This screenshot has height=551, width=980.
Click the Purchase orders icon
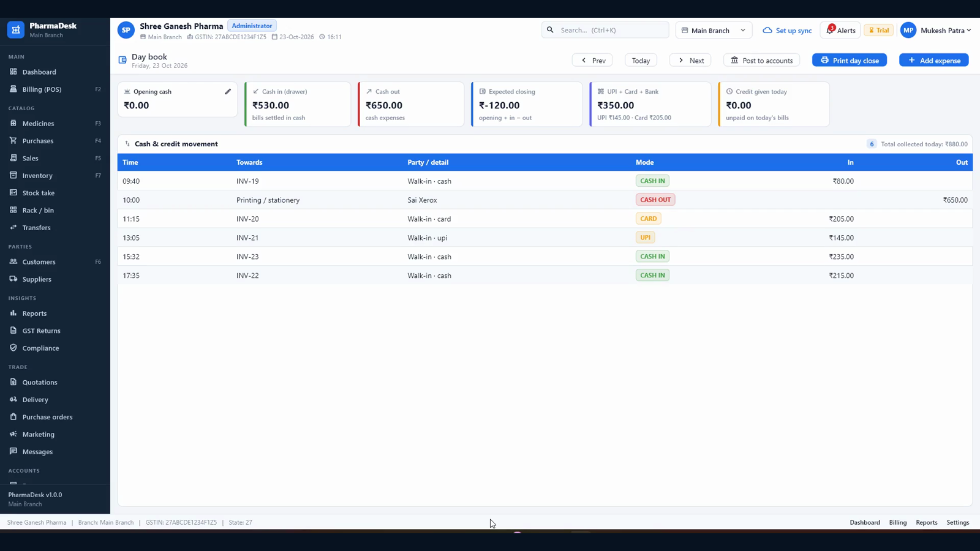pos(13,416)
